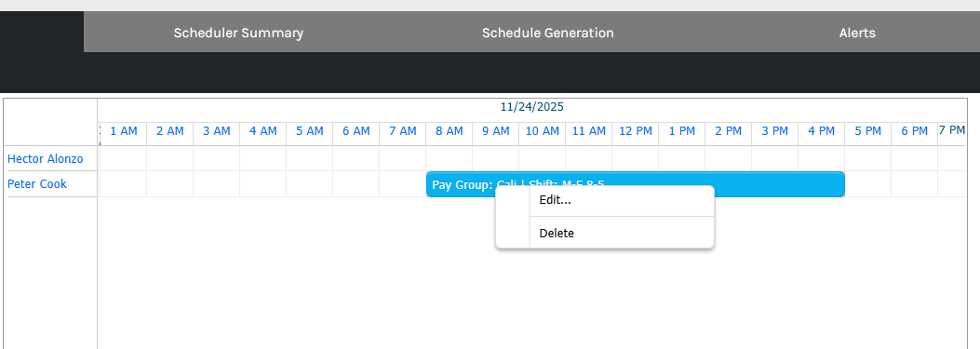The image size is (980, 349).
Task: Open the Alerts tab
Action: click(857, 34)
